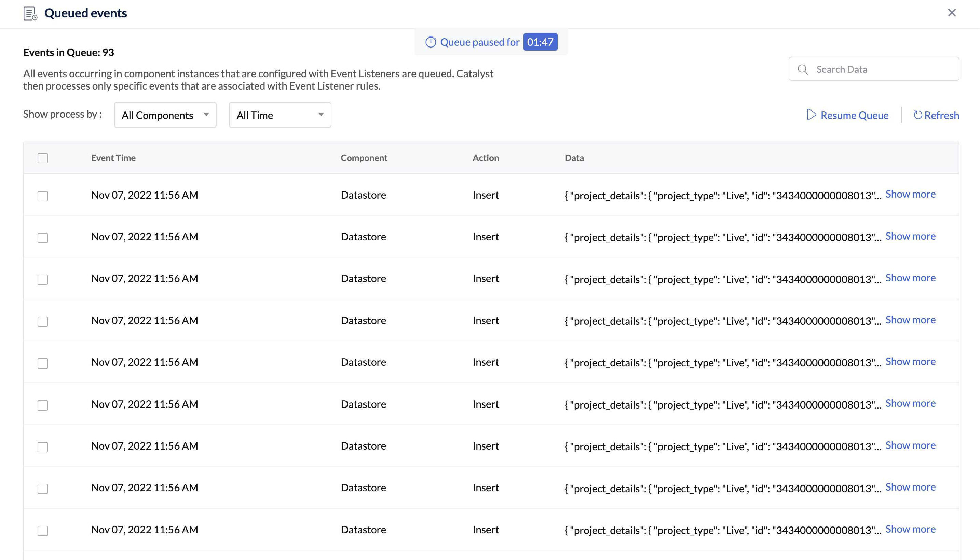The height and width of the screenshot is (560, 980).
Task: Click the All Time dropdown arrow
Action: (x=321, y=115)
